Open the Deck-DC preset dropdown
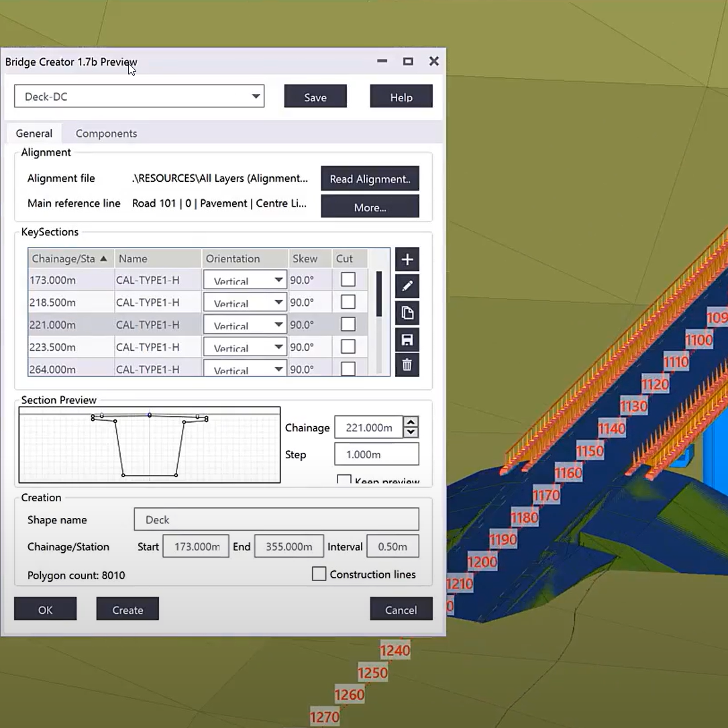The width and height of the screenshot is (728, 728). [x=256, y=96]
